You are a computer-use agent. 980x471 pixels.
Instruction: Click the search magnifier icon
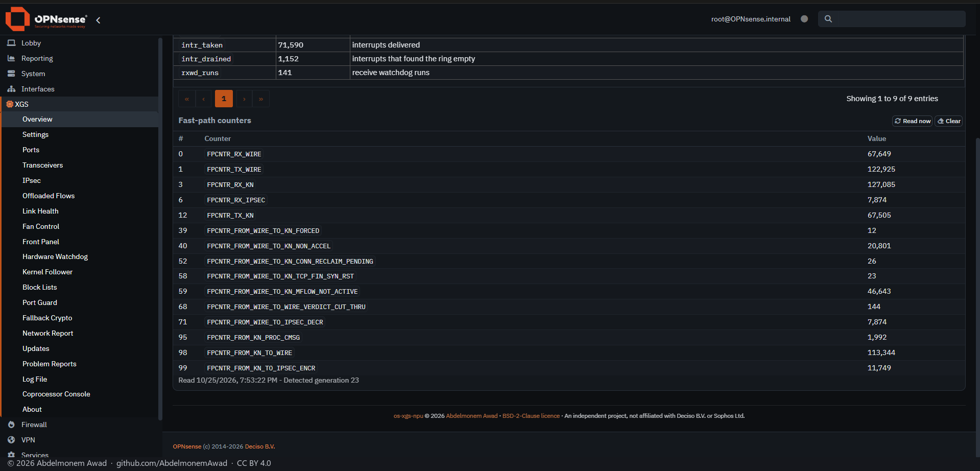pos(828,19)
